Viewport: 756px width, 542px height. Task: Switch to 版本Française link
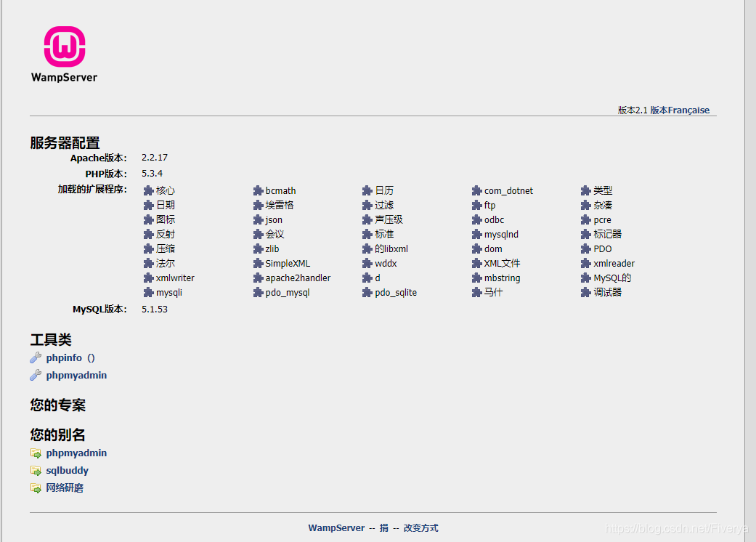pos(680,110)
